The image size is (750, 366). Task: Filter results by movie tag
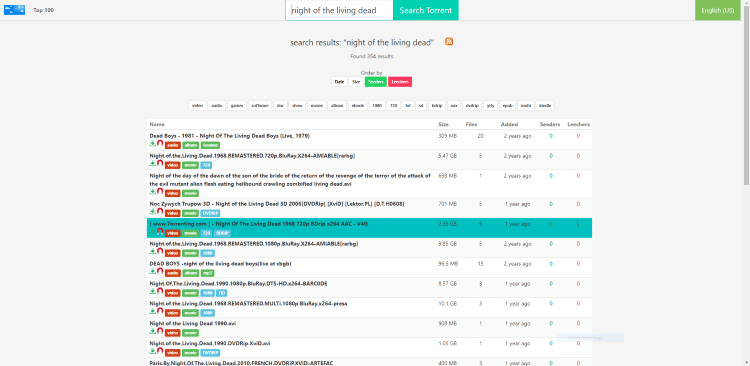317,105
